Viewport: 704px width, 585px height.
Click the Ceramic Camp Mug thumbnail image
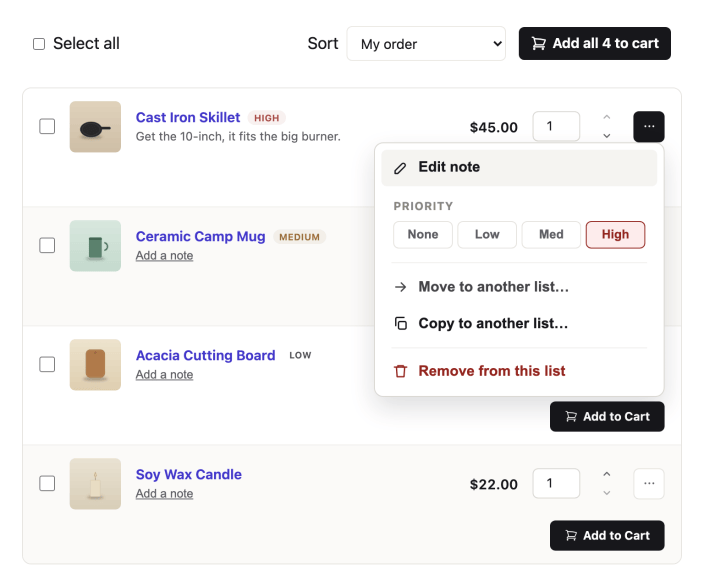(95, 246)
